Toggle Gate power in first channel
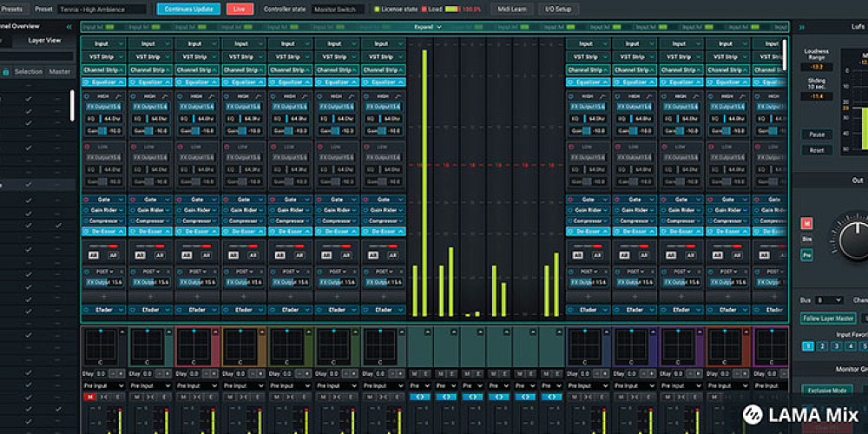 tap(87, 200)
